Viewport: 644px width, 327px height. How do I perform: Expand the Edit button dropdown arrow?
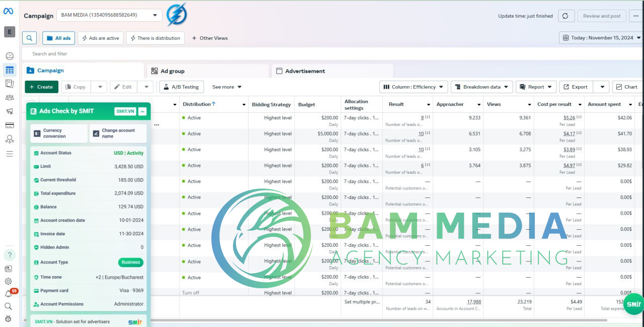point(146,87)
